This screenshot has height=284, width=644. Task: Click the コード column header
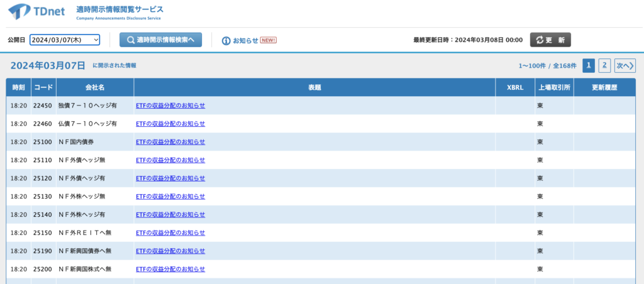[43, 87]
